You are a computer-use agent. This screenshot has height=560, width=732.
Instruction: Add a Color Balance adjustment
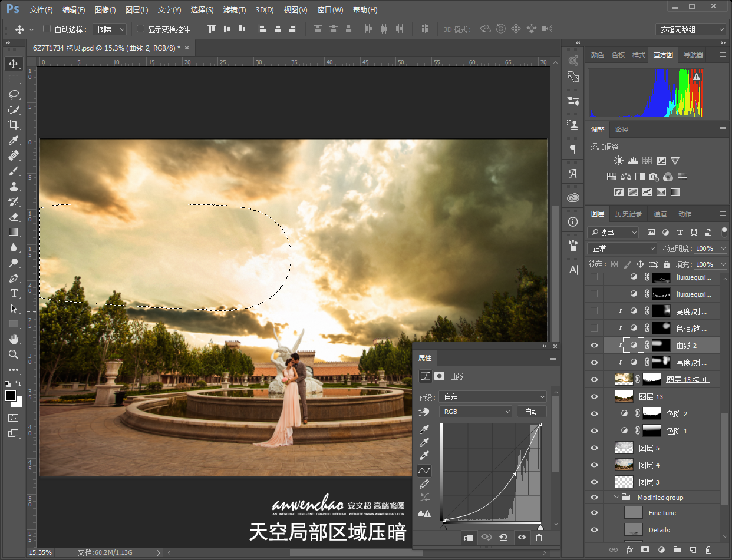(626, 177)
